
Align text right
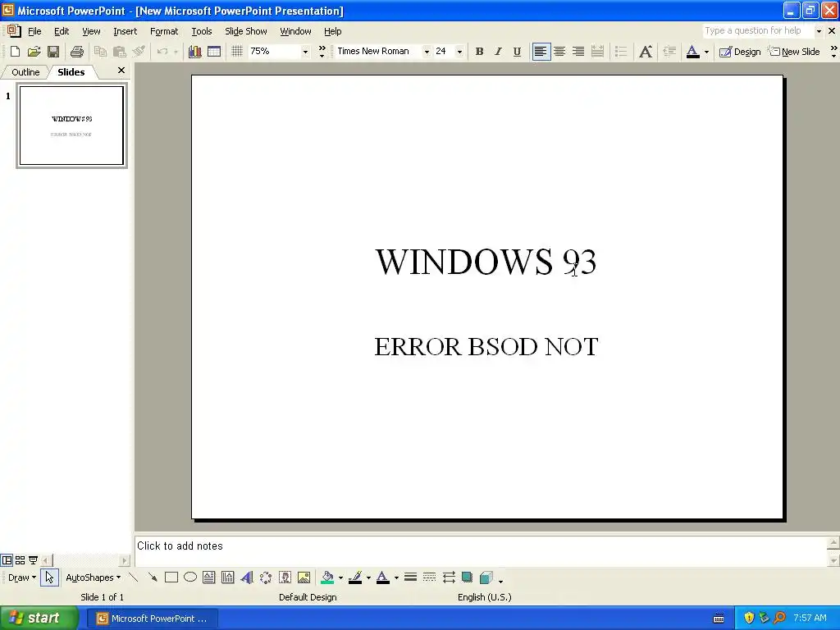point(578,52)
